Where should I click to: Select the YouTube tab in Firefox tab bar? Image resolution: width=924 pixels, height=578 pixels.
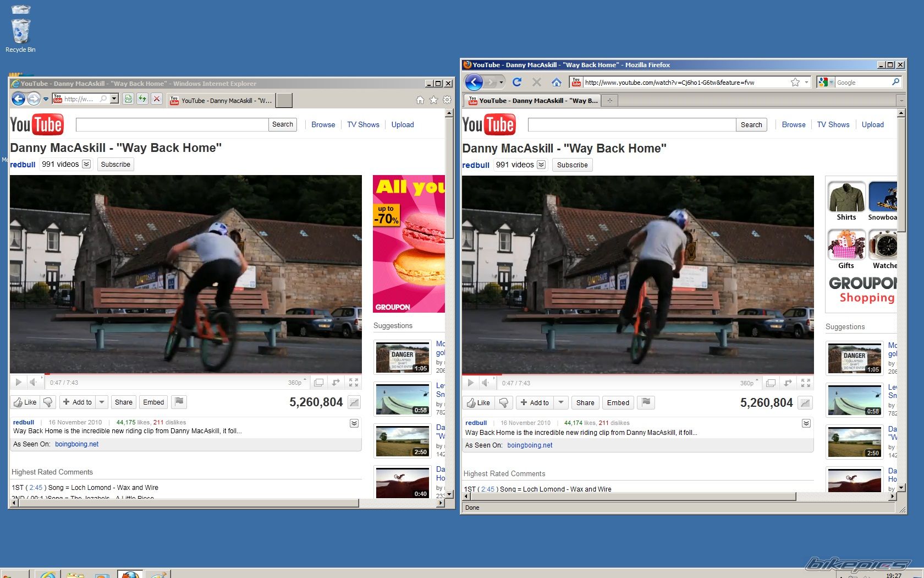pos(532,101)
